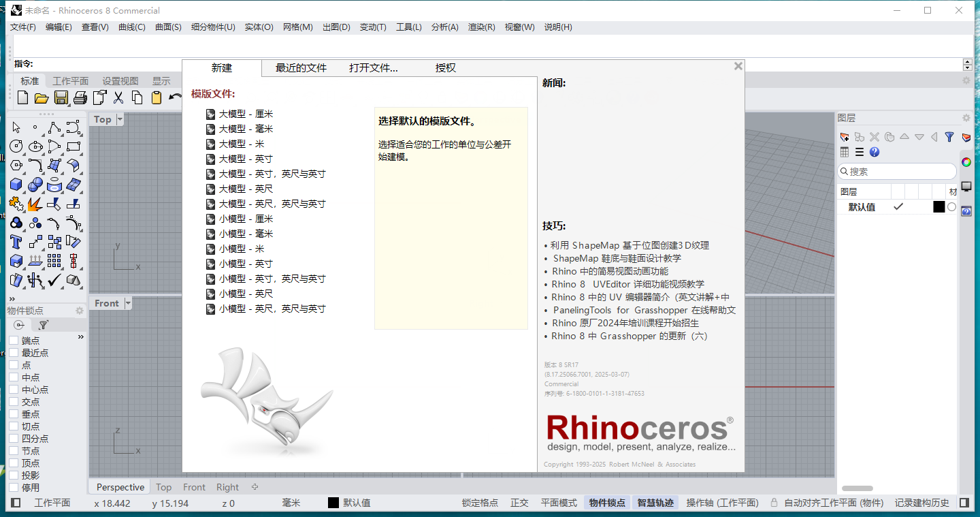Screen dimensions: 980x517
Task: Select the puzzle-piece Join tool
Action: pyautogui.click(x=16, y=204)
